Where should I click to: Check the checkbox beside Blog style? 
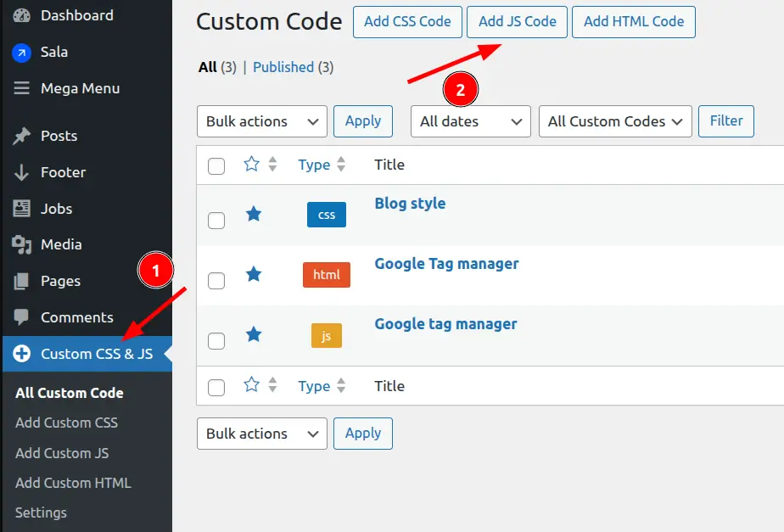(216, 220)
